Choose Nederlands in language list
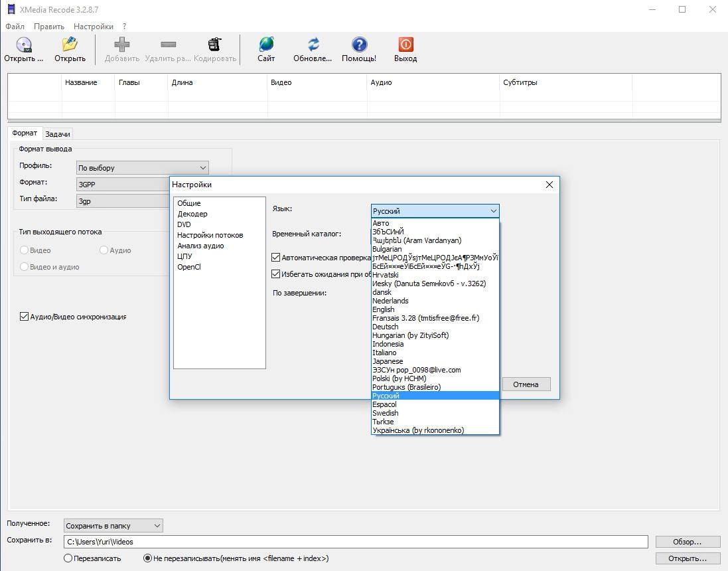Screen dimensions: 728x571 (x=435, y=301)
